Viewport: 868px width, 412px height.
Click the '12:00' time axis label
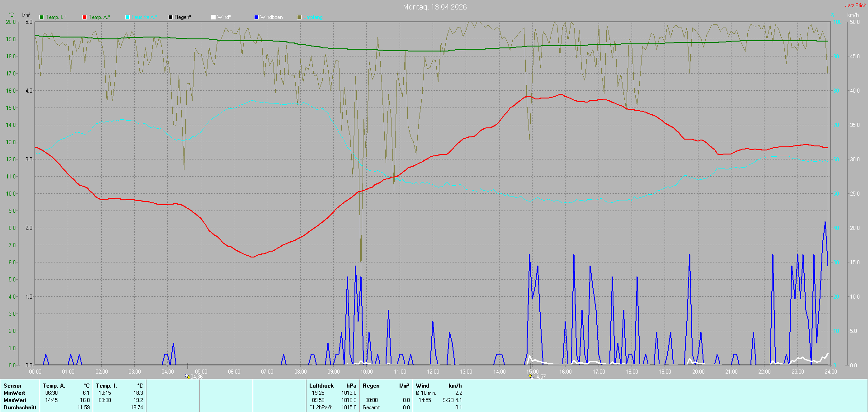(x=433, y=372)
